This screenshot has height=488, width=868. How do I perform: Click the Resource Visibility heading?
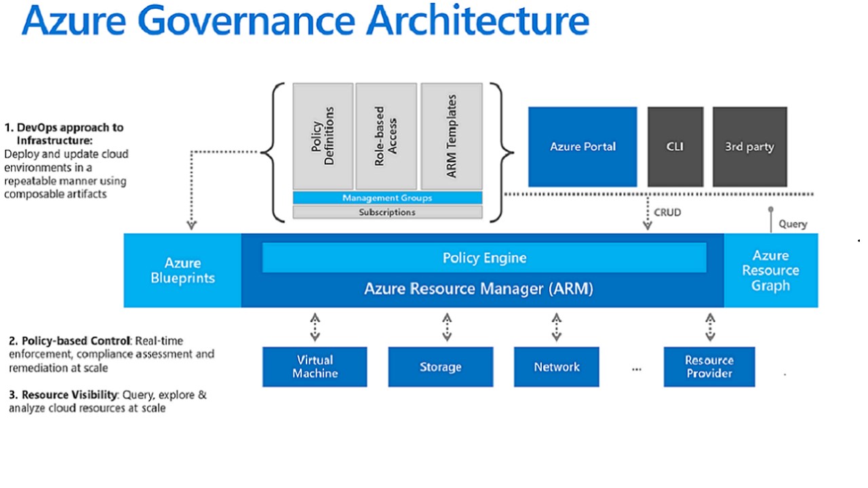click(64, 394)
